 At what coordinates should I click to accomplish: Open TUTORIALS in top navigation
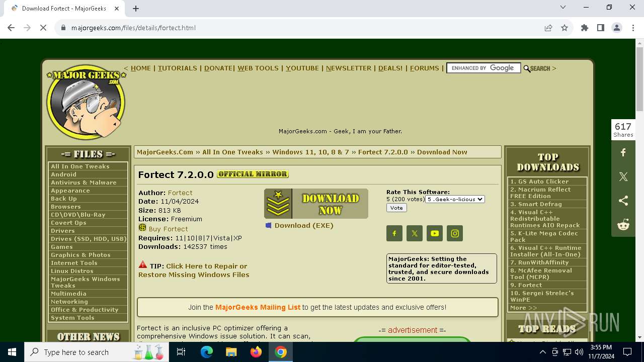point(178,68)
